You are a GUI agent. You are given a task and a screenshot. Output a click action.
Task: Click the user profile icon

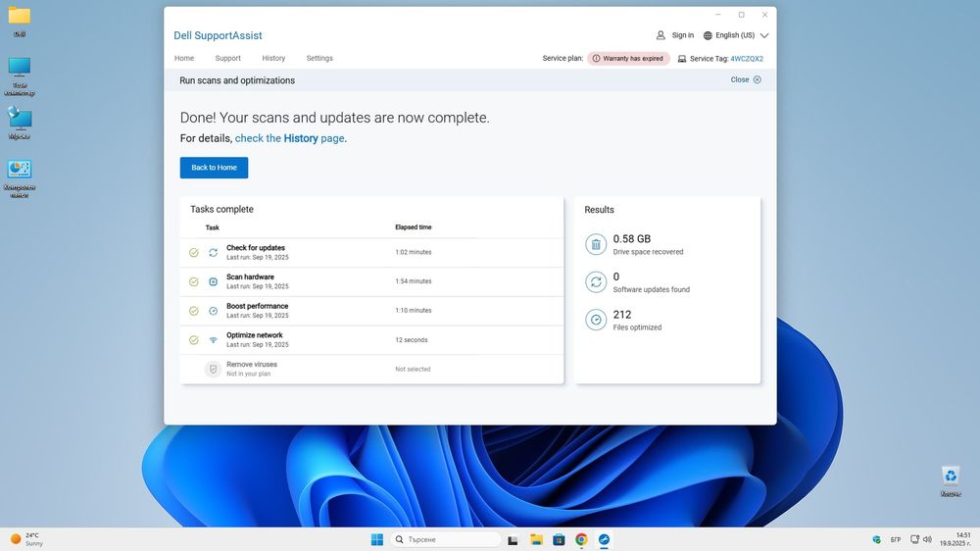[661, 35]
